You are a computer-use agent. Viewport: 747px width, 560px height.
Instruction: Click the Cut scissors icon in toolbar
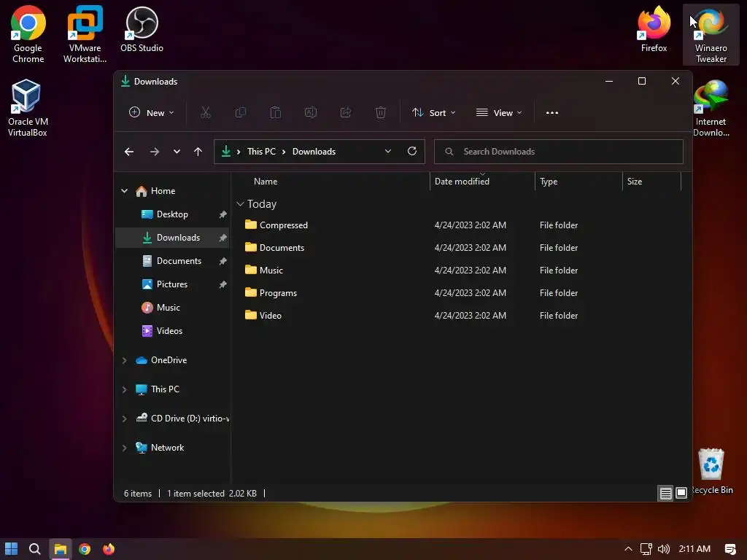pyautogui.click(x=205, y=112)
